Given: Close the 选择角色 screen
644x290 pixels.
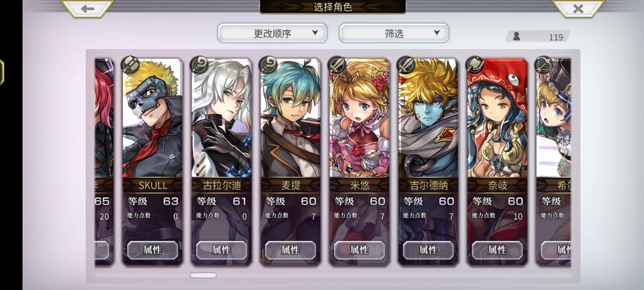Looking at the screenshot, I should [x=578, y=9].
